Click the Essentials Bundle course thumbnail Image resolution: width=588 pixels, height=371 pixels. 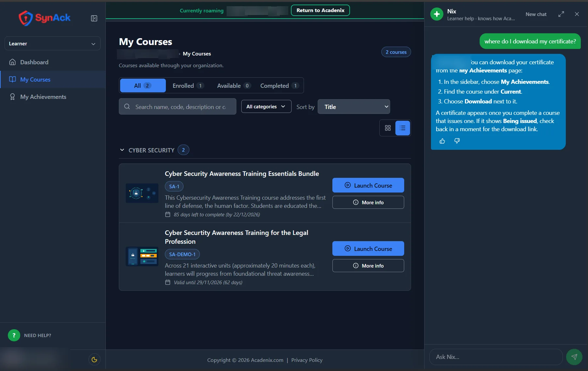142,193
